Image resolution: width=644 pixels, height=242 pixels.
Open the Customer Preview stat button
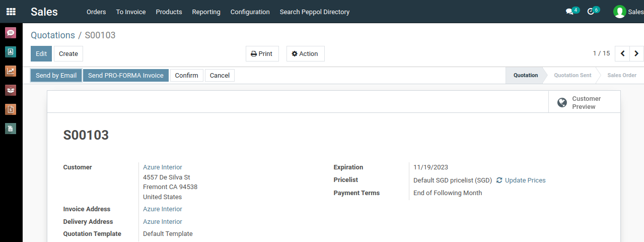click(584, 102)
